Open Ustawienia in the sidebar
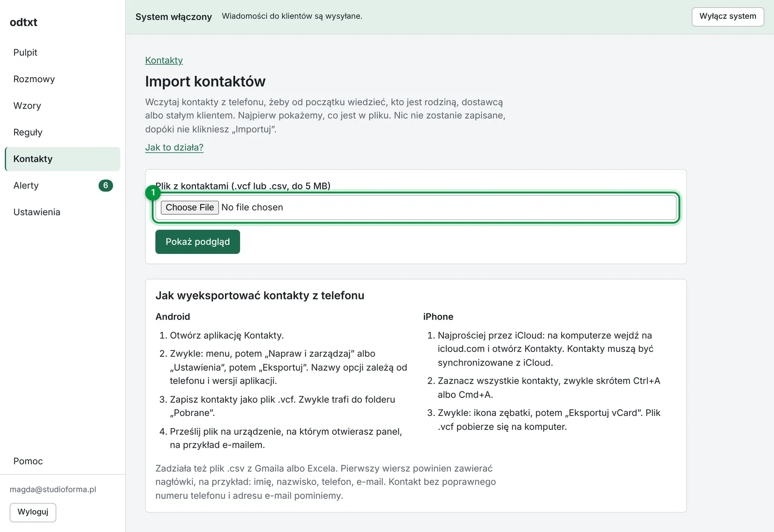 tap(62, 212)
